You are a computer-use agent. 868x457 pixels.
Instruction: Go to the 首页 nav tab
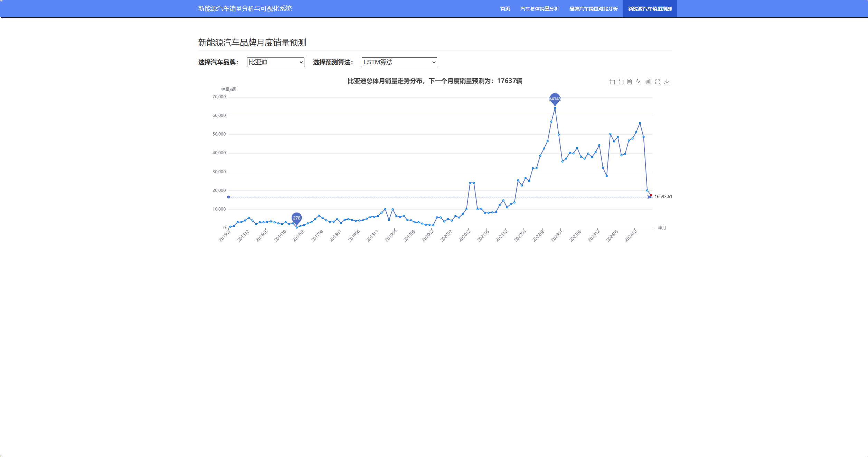[505, 9]
